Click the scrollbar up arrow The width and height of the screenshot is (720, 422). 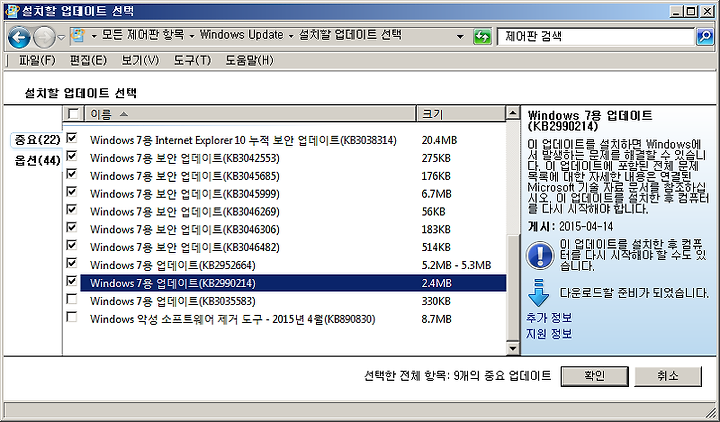point(513,113)
